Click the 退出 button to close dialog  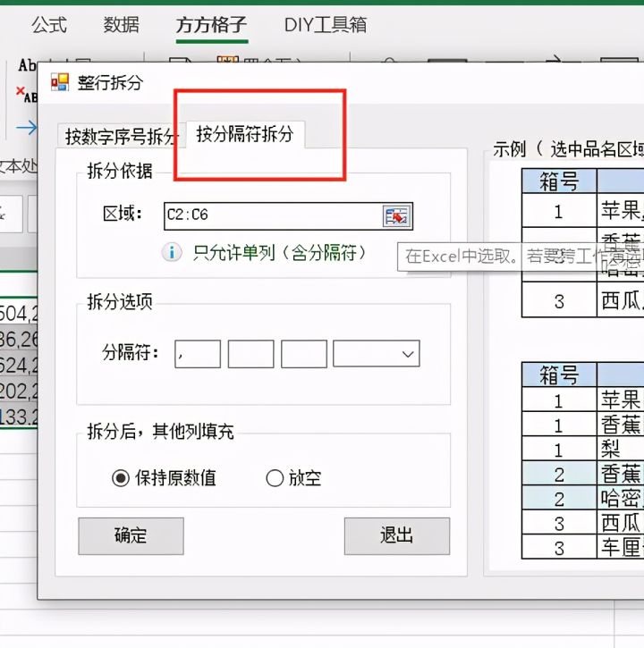coord(396,535)
